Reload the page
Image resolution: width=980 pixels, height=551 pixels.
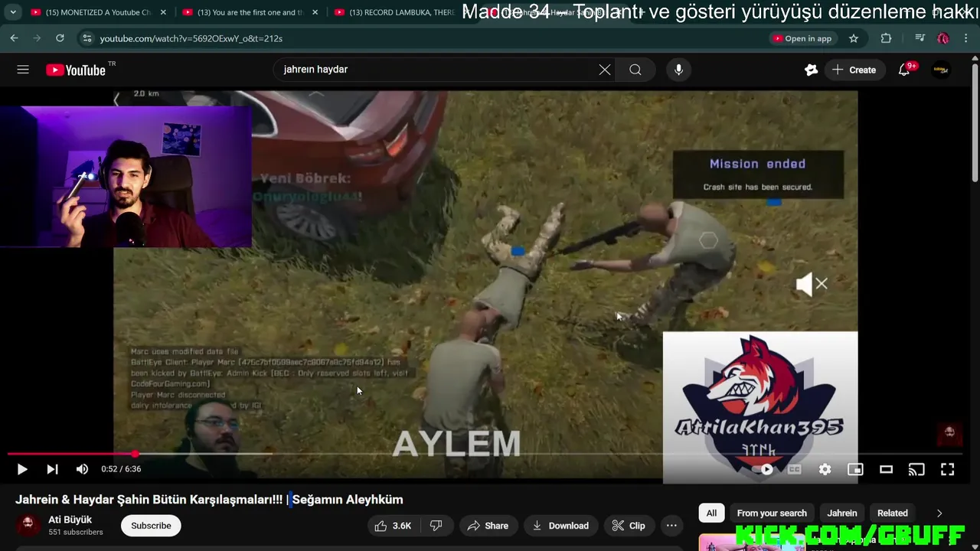(60, 38)
